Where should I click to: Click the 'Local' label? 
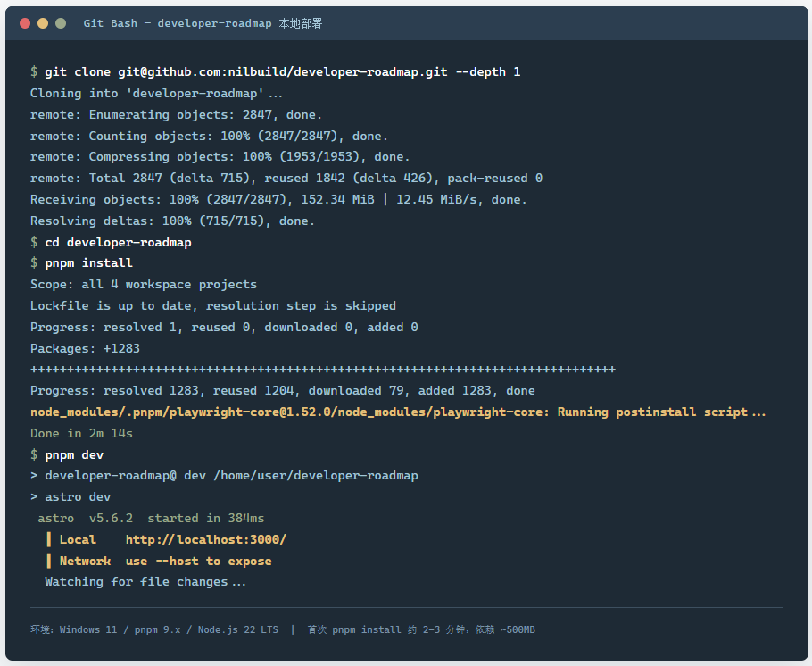pos(78,539)
